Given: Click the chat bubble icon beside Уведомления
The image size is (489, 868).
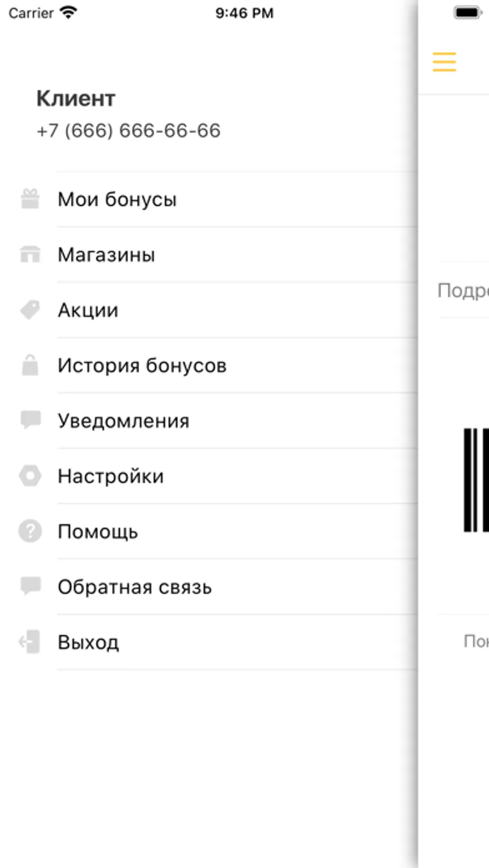Looking at the screenshot, I should pos(30,420).
